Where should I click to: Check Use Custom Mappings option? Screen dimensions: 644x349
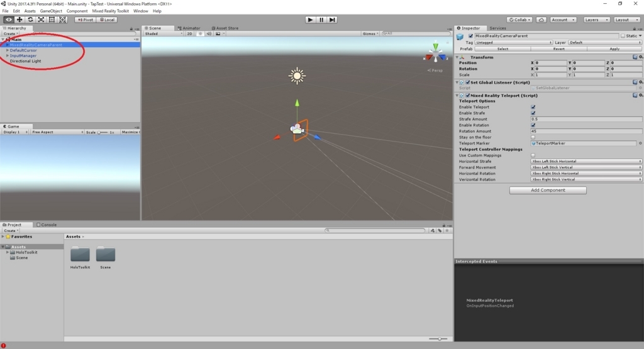coord(533,155)
